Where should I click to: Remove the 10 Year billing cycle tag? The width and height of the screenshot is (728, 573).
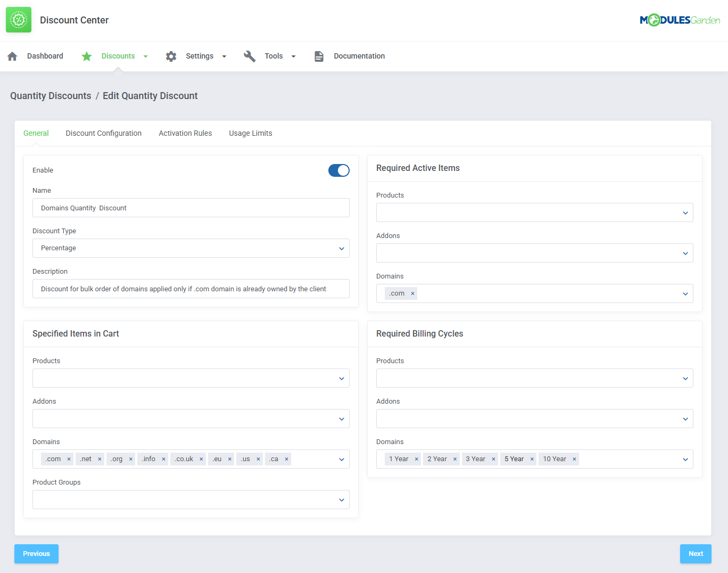[x=574, y=459]
